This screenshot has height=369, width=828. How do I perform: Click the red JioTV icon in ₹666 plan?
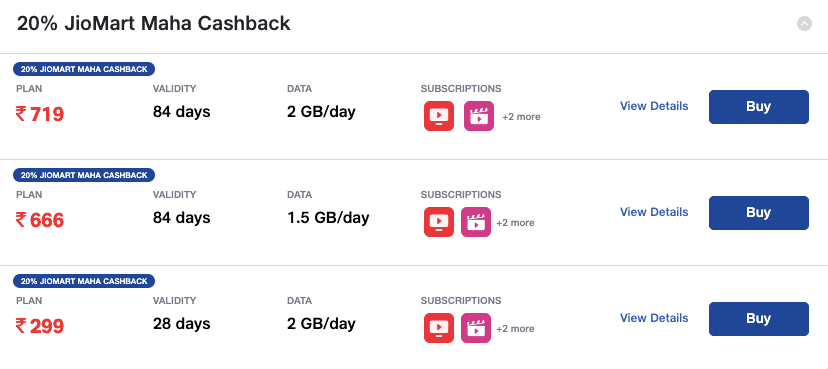(439, 222)
